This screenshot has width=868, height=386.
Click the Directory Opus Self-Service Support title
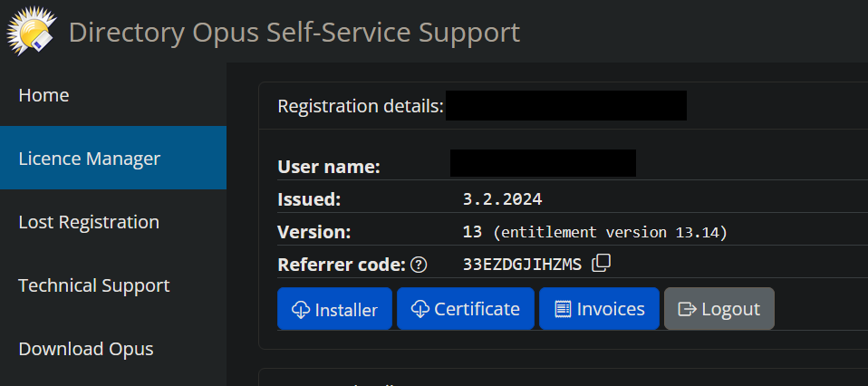click(294, 32)
